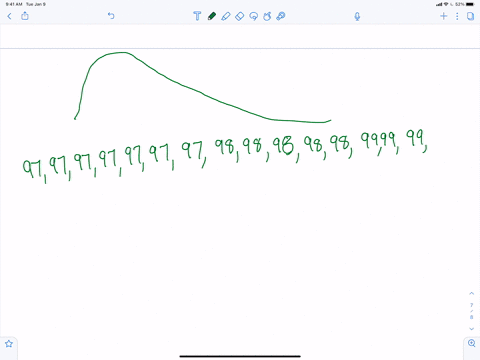Click the 9:41 AM clock

point(14,4)
